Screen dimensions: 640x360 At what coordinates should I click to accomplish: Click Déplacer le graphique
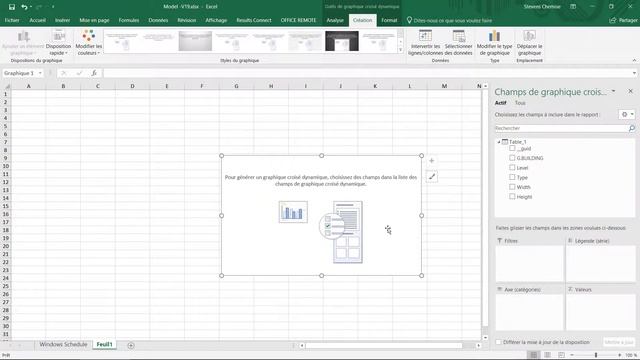[x=529, y=42]
